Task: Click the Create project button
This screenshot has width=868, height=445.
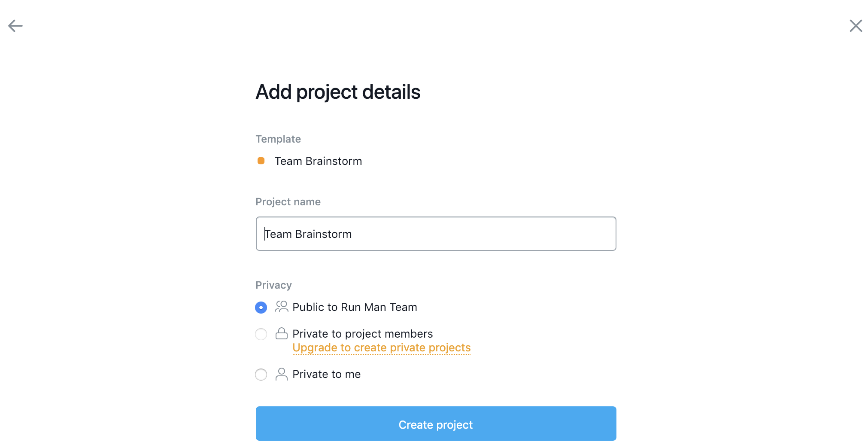Action: 436,424
